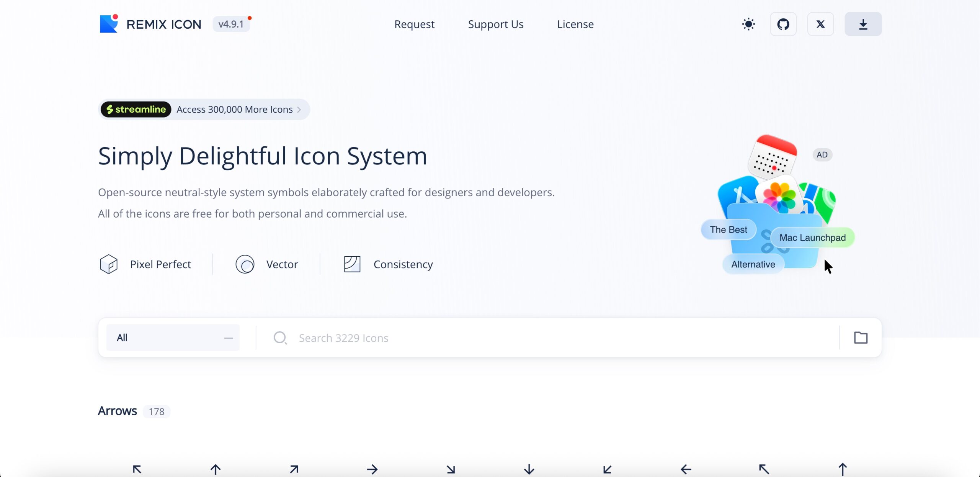
Task: Toggle the light/dark theme sun icon
Action: coord(748,24)
